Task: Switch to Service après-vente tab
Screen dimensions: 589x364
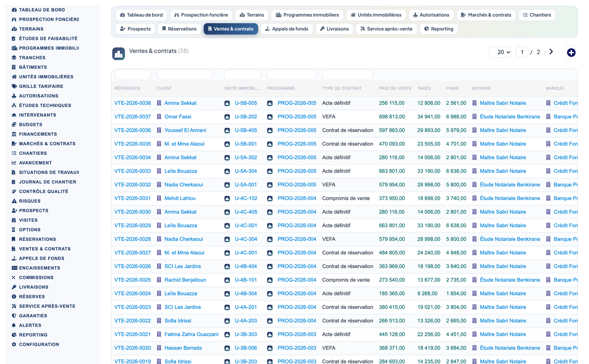Action: (386, 29)
